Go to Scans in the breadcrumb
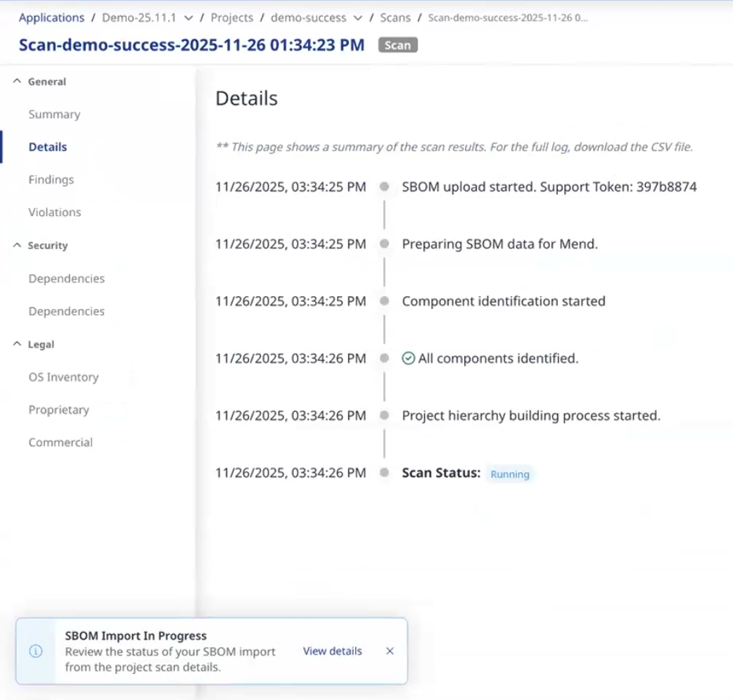733x700 pixels. pyautogui.click(x=395, y=18)
